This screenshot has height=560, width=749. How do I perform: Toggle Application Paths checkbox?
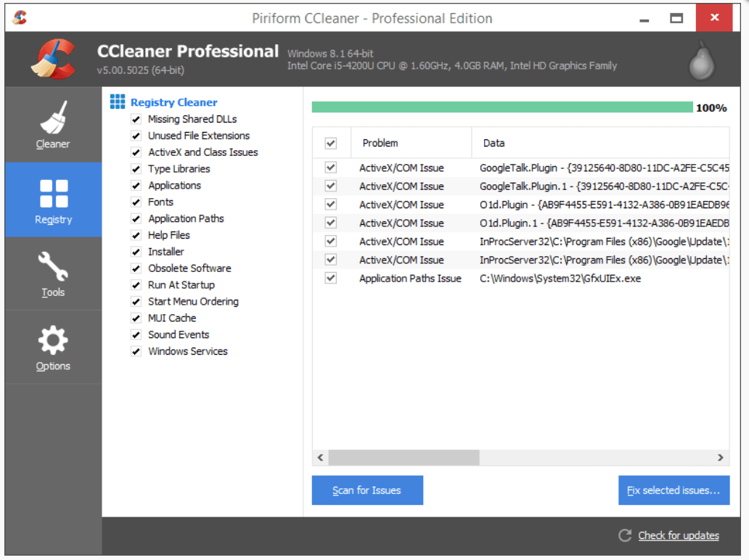point(136,218)
